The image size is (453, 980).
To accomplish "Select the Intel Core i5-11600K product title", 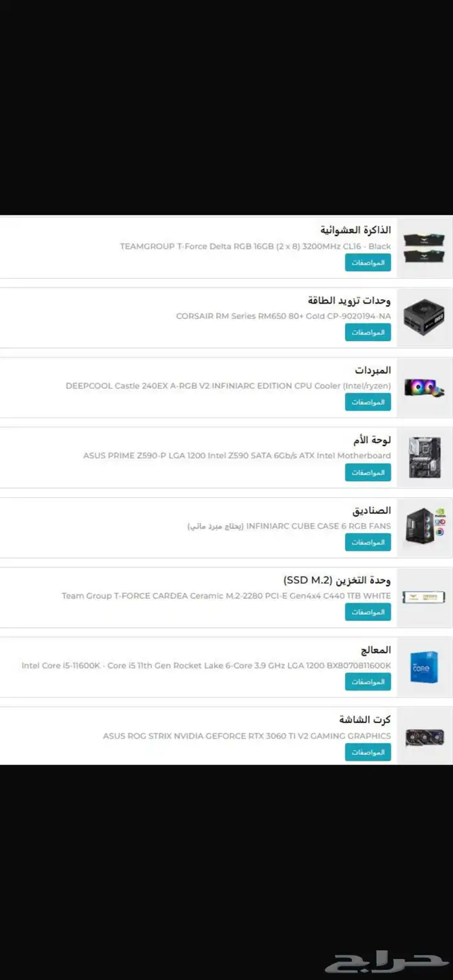I will click(x=206, y=665).
